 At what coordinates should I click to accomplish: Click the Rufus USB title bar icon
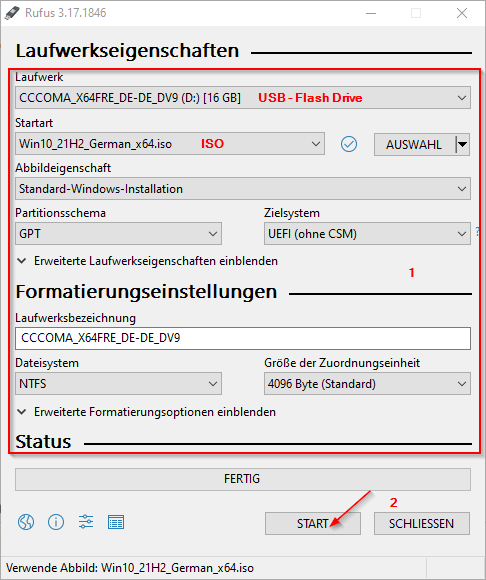coord(12,13)
